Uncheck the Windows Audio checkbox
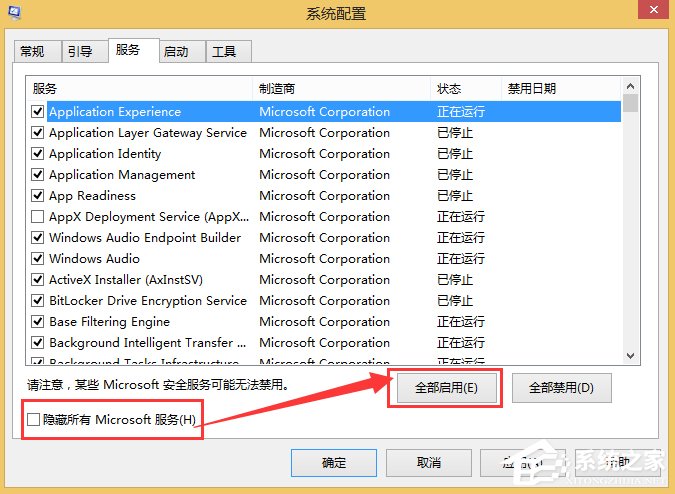Image resolution: width=675 pixels, height=494 pixels. pos(37,259)
